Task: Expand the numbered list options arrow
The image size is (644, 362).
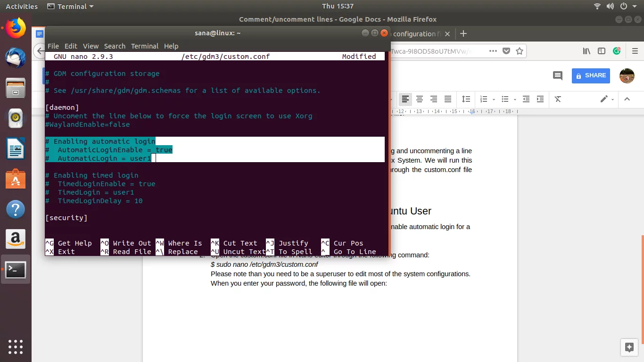Action: [494, 99]
